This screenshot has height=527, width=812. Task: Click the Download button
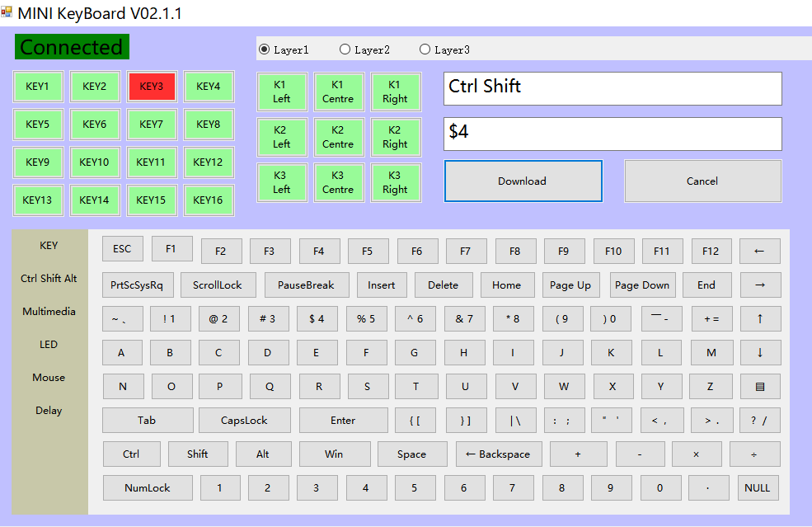523,181
